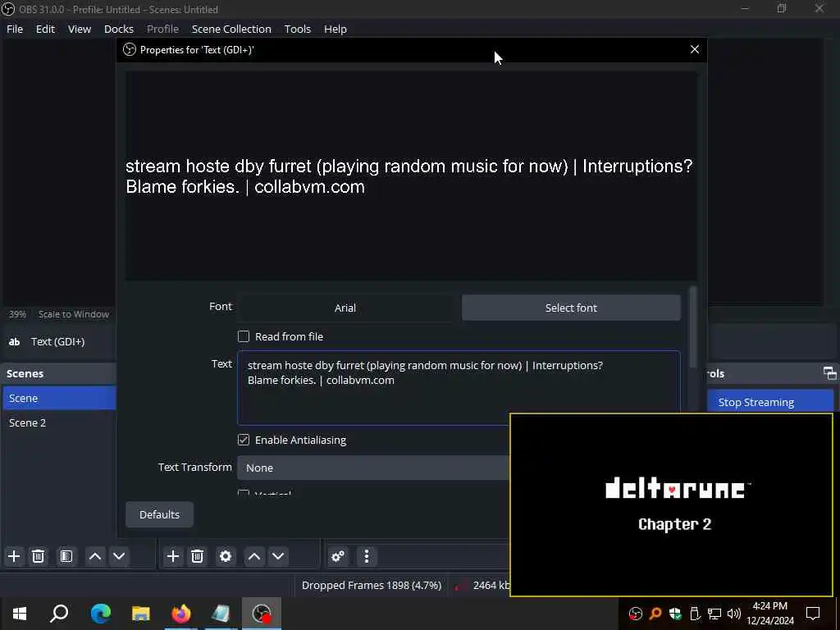This screenshot has height=630, width=840.
Task: Reset properties with the Defaults button
Action: [x=160, y=514]
